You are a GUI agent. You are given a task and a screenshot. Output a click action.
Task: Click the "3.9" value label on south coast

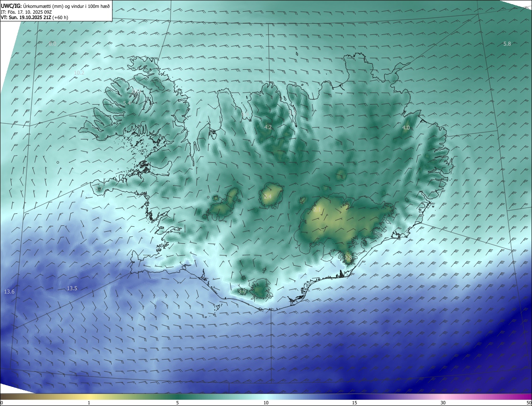pos(242,292)
